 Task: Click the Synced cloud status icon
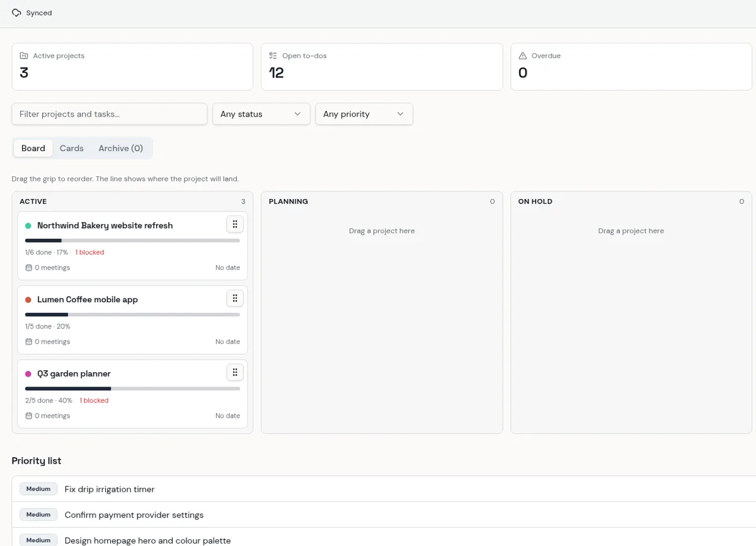[16, 13]
